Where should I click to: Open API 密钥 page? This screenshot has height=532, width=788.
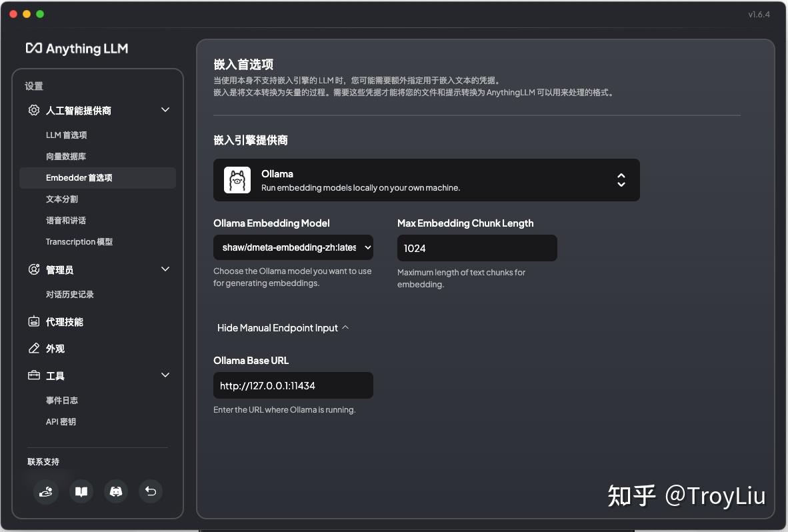pyautogui.click(x=61, y=421)
